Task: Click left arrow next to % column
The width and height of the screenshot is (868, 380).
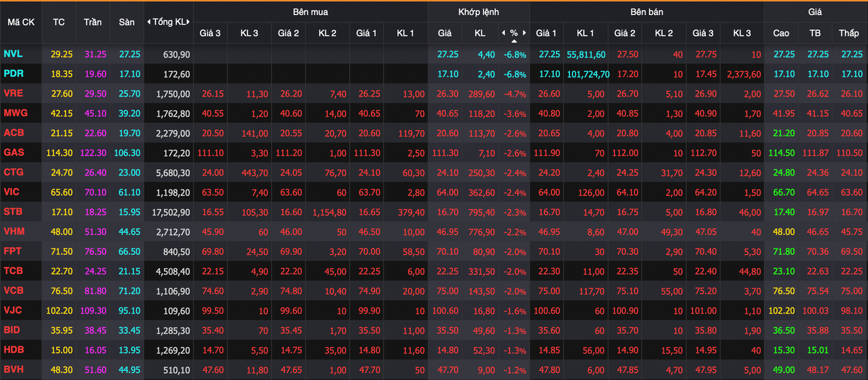Action: pyautogui.click(x=504, y=33)
